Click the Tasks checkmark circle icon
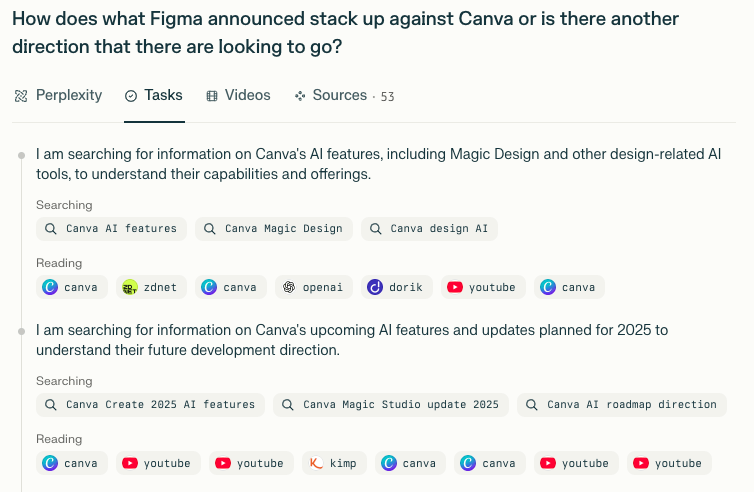Image resolution: width=754 pixels, height=492 pixels. coord(131,96)
